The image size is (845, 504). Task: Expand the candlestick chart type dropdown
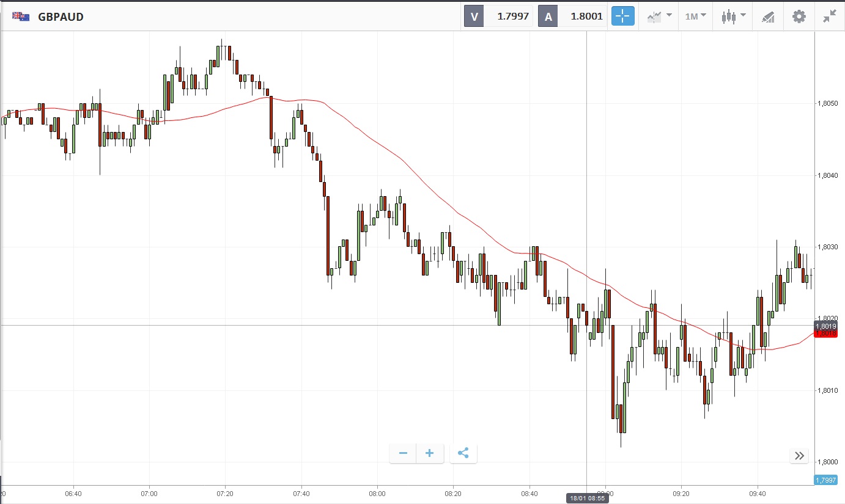[x=733, y=16]
